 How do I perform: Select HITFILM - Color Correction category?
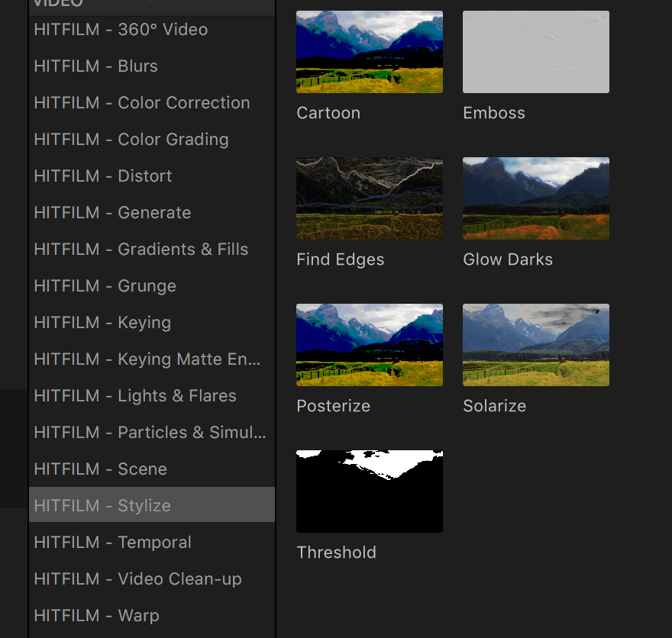152,103
